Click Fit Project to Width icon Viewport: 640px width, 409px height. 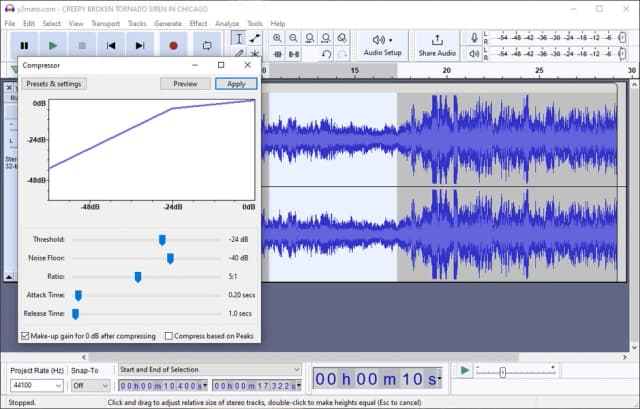click(x=326, y=38)
